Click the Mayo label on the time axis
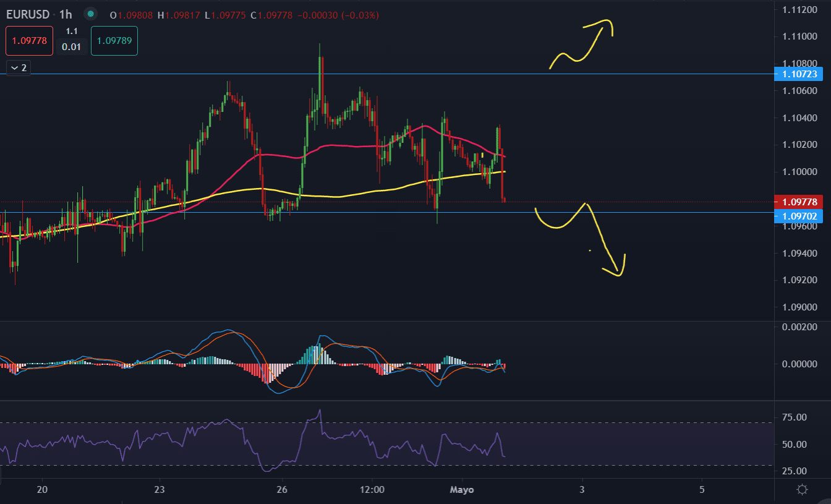831x504 pixels. (x=461, y=489)
